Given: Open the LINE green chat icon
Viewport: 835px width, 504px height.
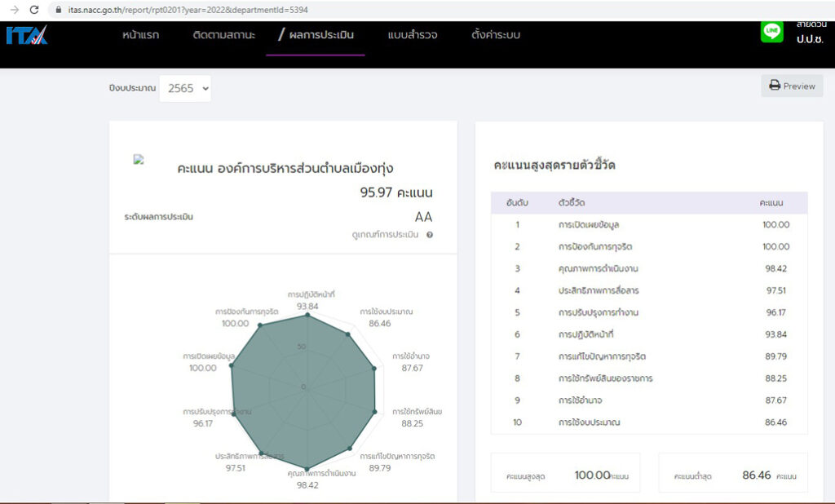Looking at the screenshot, I should click(x=771, y=31).
